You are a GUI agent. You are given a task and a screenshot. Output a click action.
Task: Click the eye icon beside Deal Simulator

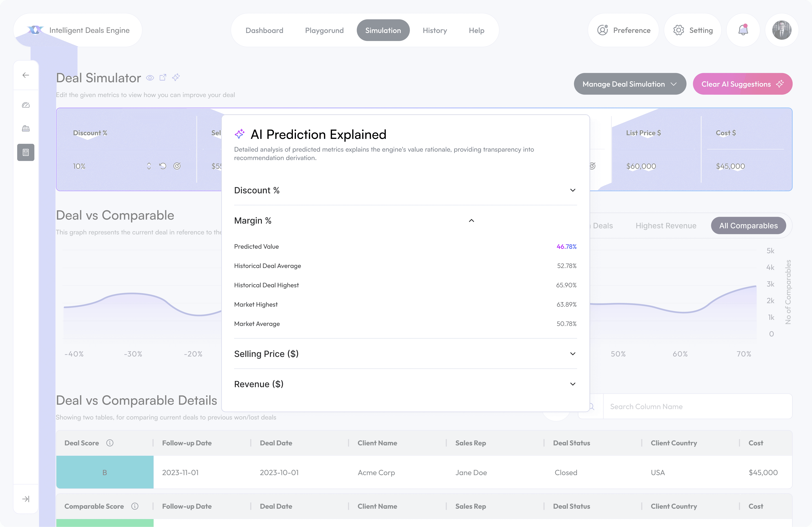point(150,78)
